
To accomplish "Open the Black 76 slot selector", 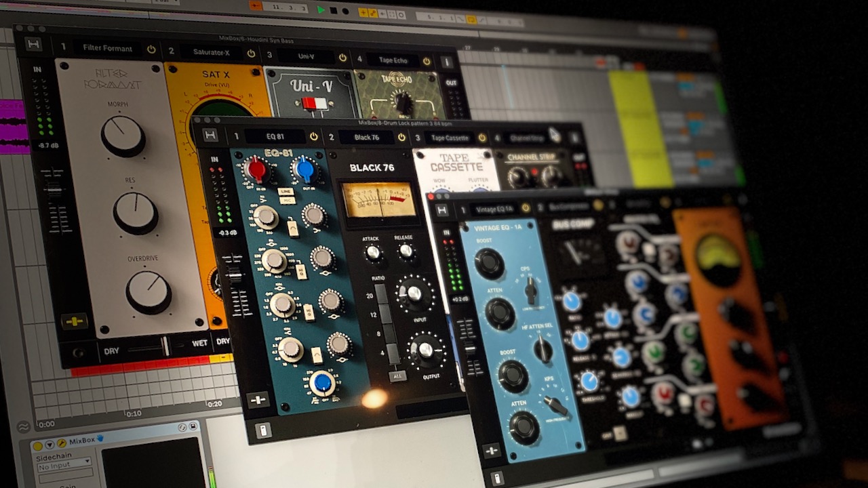I will pos(366,137).
